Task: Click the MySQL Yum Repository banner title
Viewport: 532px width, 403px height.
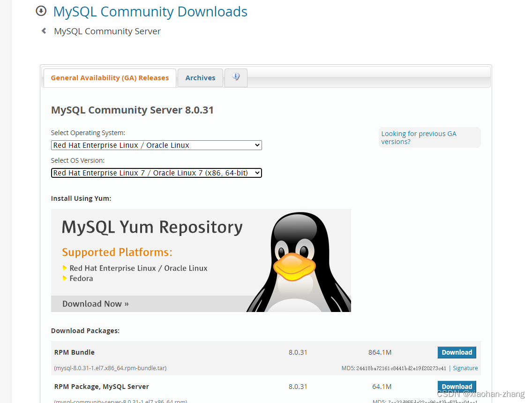Action: coord(152,228)
